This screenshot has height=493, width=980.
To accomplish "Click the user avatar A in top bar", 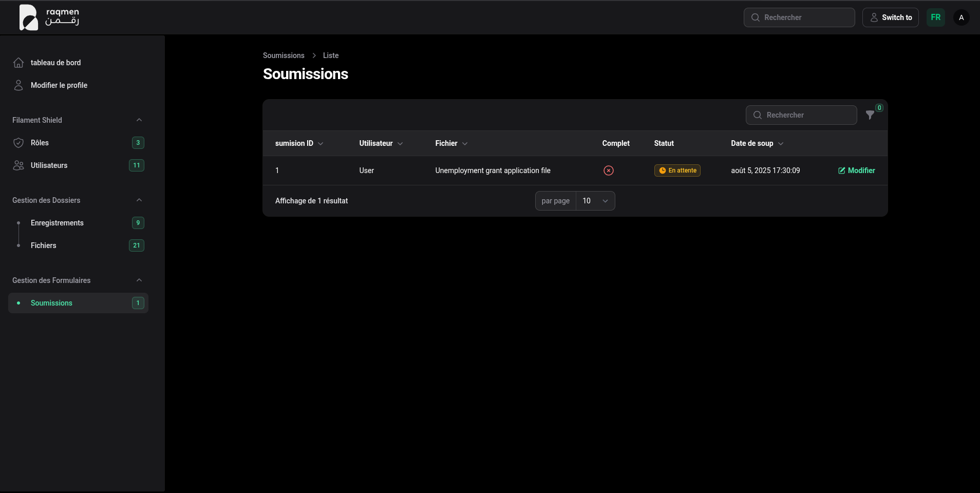I will pos(962,17).
